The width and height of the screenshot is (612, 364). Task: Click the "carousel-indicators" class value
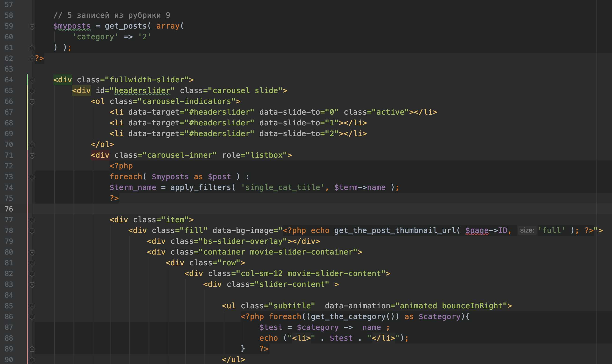point(187,101)
